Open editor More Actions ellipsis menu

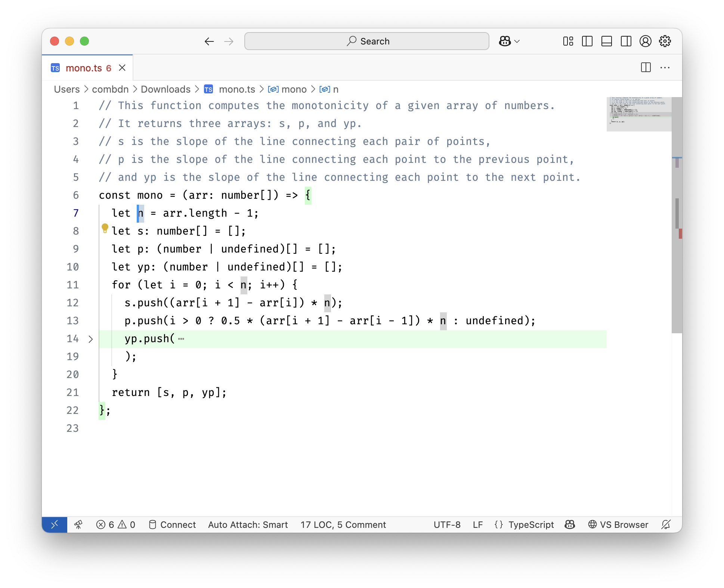665,68
